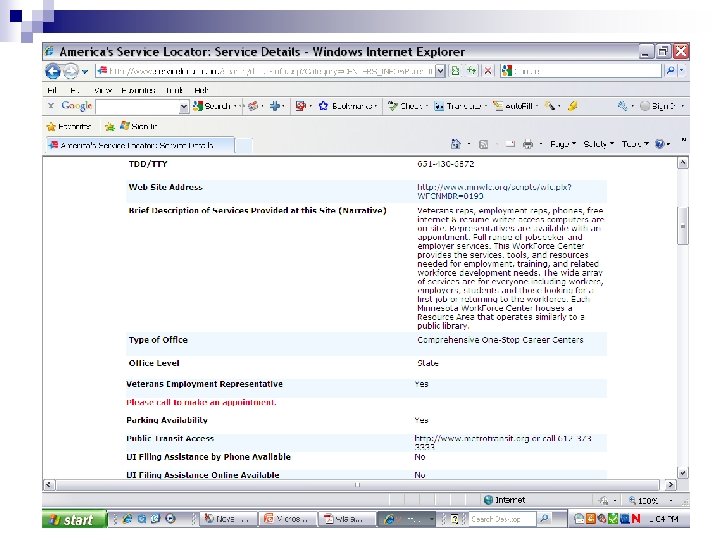The width and height of the screenshot is (720, 540).
Task: Open the Tools dropdown in command bar
Action: 635,144
